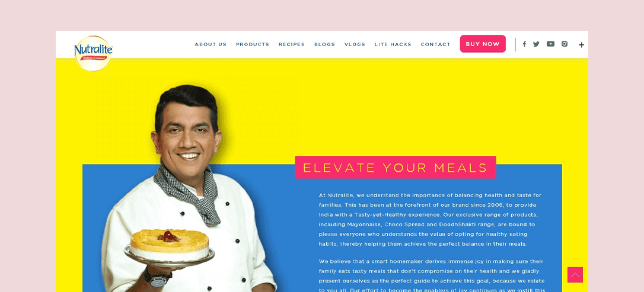The width and height of the screenshot is (644, 292).
Task: Click the Buy Now button
Action: [x=483, y=44]
